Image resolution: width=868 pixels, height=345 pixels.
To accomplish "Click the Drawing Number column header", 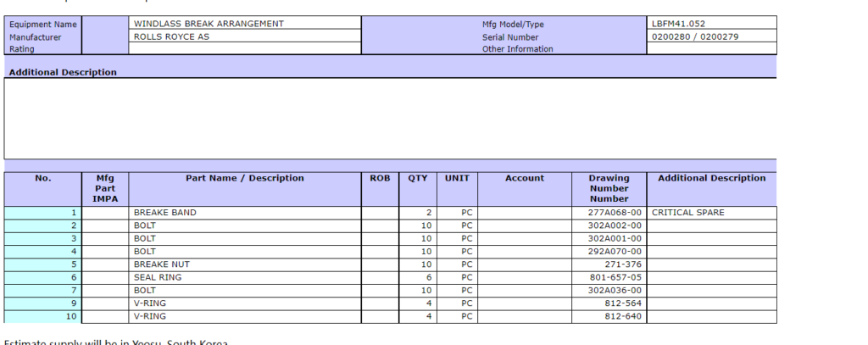I will (609, 188).
